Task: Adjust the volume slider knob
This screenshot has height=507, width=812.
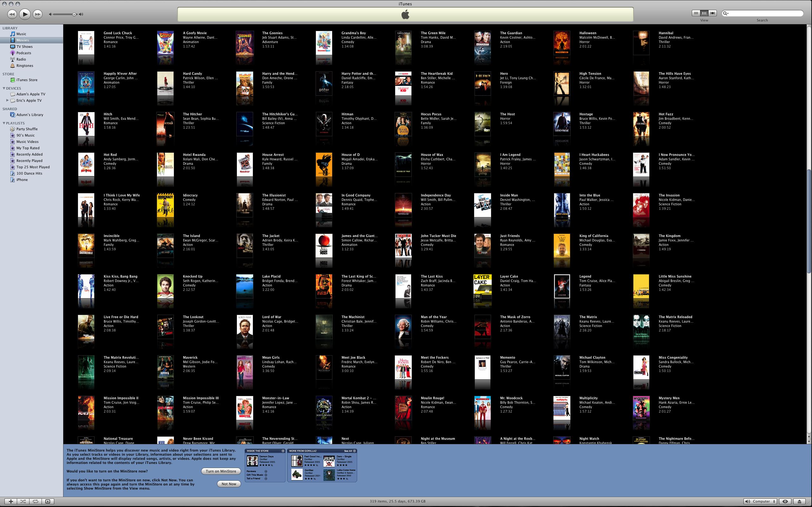Action: point(74,14)
